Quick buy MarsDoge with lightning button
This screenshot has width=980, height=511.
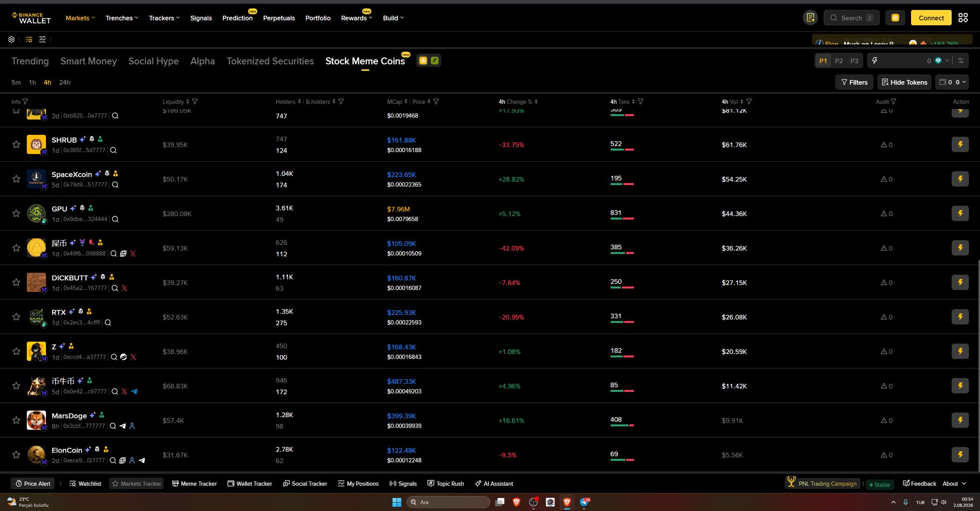pyautogui.click(x=960, y=420)
